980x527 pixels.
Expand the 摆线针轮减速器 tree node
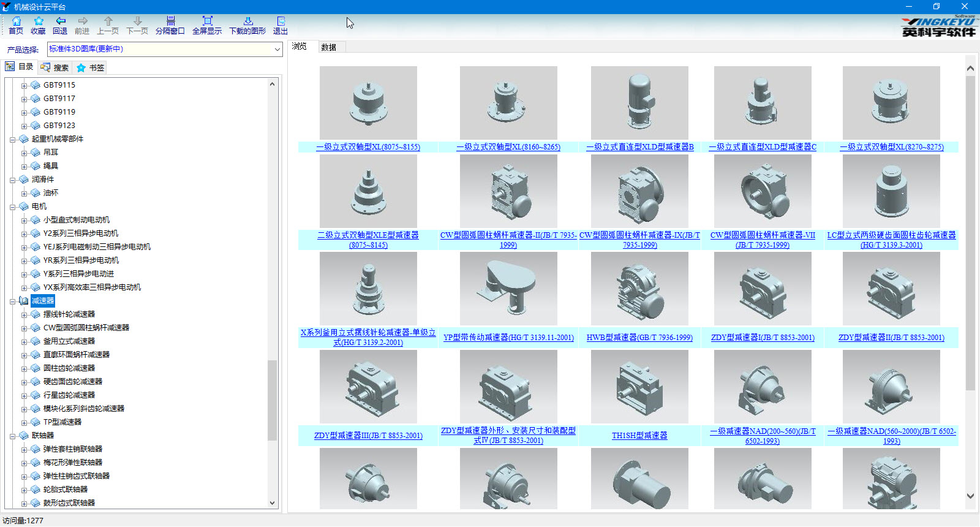(x=24, y=314)
